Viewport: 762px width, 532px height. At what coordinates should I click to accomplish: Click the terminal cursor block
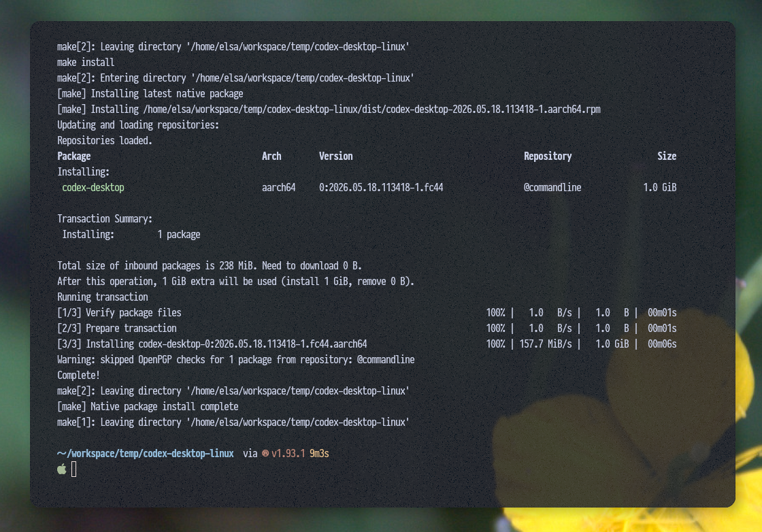74,469
